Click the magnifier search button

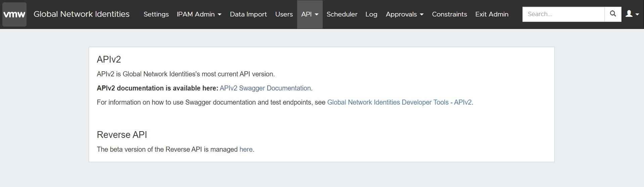click(613, 14)
